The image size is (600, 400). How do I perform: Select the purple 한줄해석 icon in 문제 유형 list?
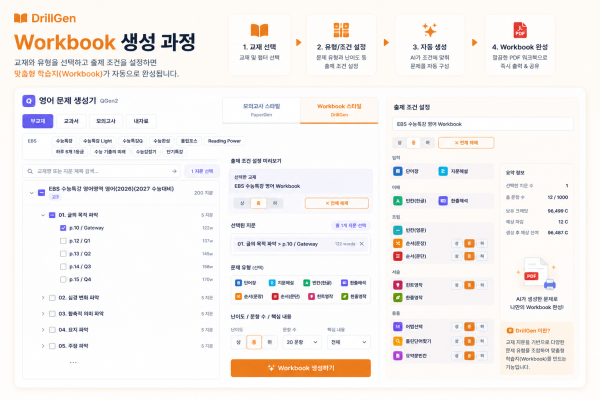(x=344, y=282)
